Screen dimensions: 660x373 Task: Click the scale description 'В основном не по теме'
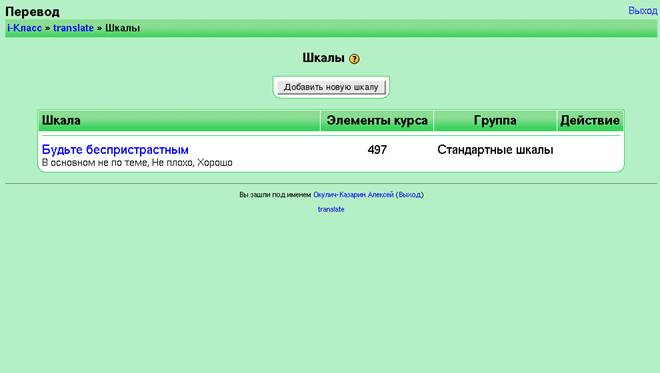95,163
